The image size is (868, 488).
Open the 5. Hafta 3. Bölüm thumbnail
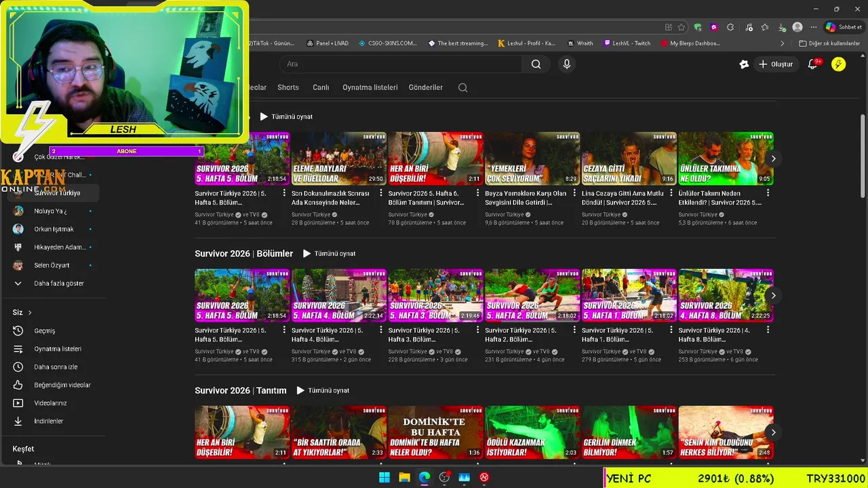point(435,296)
